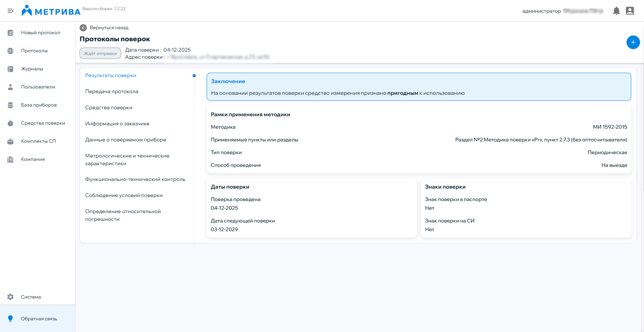Click the Компания building icon
The height and width of the screenshot is (332, 644).
point(11,159)
